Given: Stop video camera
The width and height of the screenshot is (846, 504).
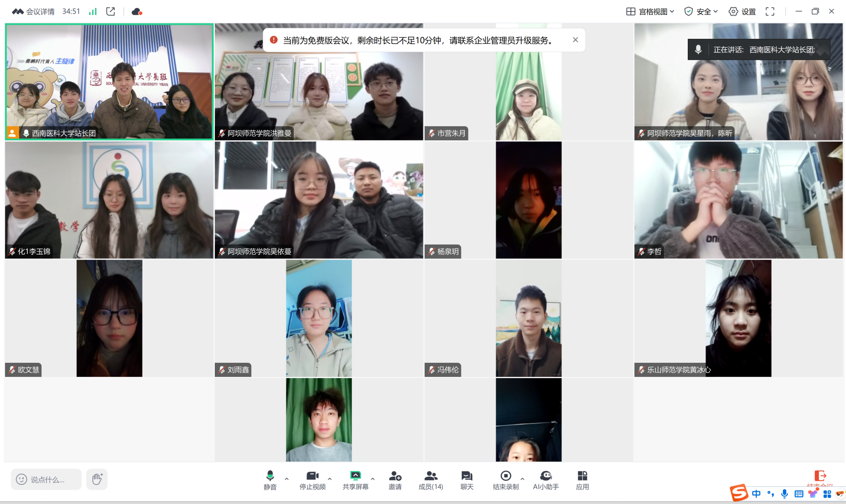Looking at the screenshot, I should pos(312,480).
